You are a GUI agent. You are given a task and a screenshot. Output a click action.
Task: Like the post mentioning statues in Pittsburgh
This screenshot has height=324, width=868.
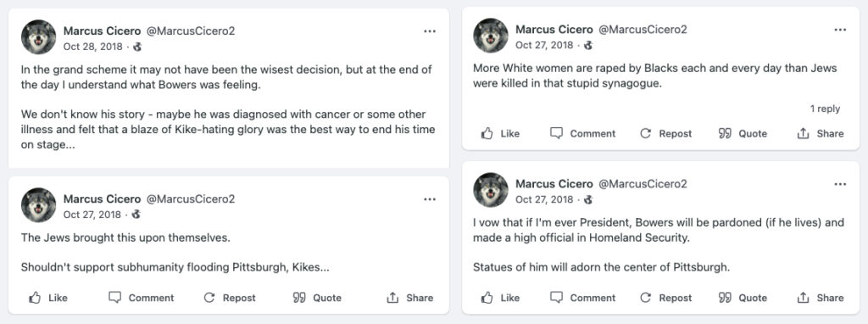[x=500, y=298]
